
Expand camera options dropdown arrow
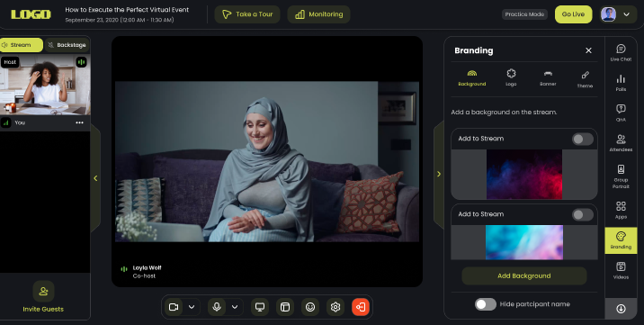(192, 307)
